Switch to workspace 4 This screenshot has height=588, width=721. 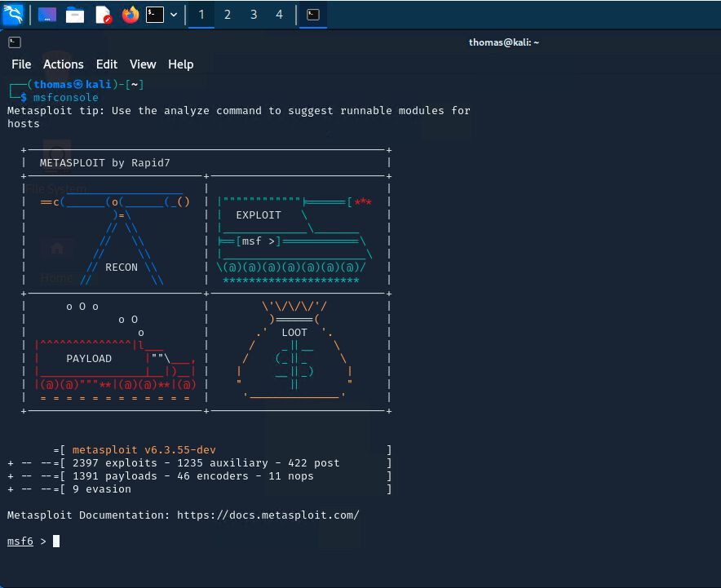point(280,14)
